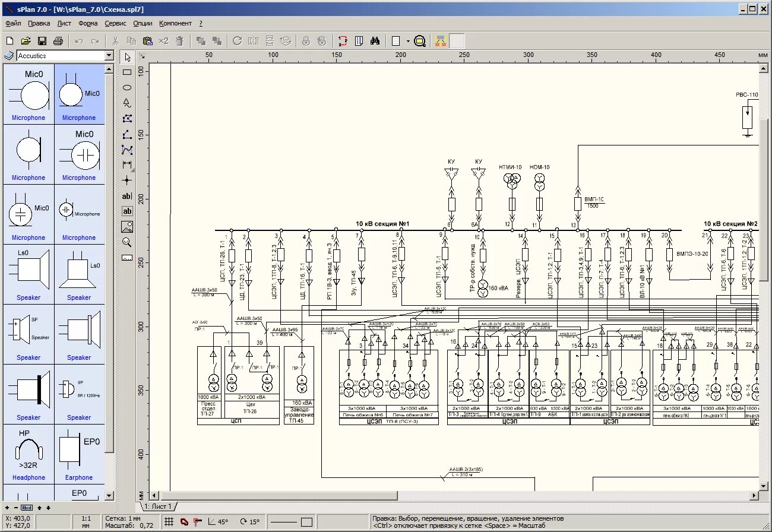Viewport: 772px width, 532px height.
Task: Search with the binoculars icon
Action: tap(375, 41)
